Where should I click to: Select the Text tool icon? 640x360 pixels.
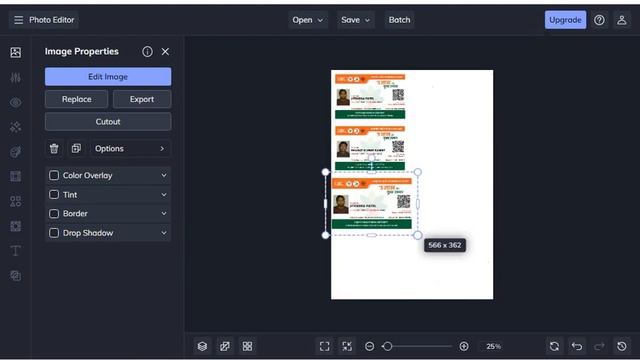tap(16, 251)
